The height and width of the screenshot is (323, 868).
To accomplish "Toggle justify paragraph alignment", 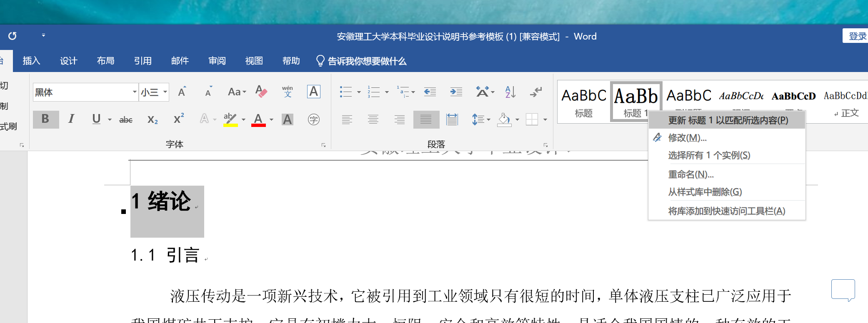I will coord(426,120).
